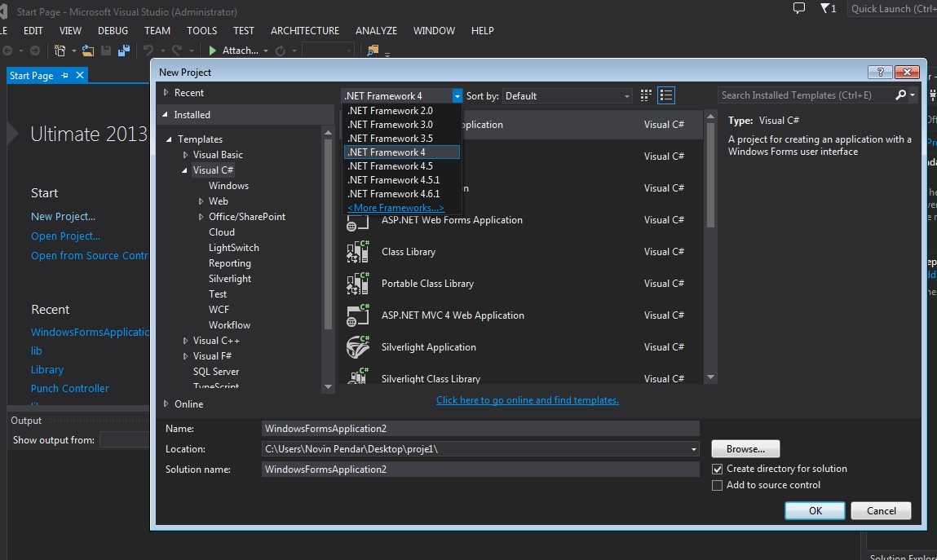The width and height of the screenshot is (937, 560).
Task: Click the Browse... button
Action: pos(745,449)
